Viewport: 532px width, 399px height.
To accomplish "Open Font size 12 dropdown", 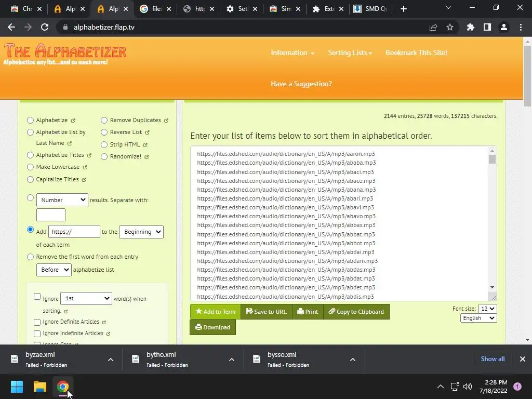I will click(x=487, y=309).
